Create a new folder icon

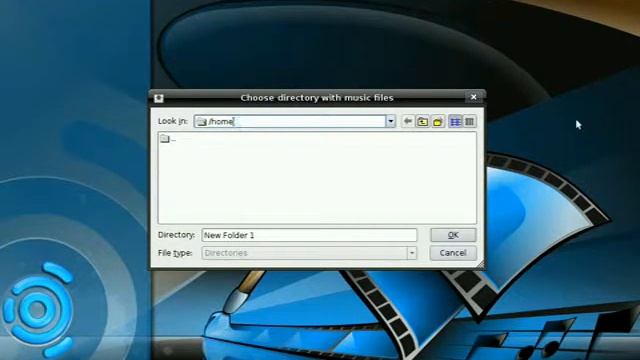point(438,121)
